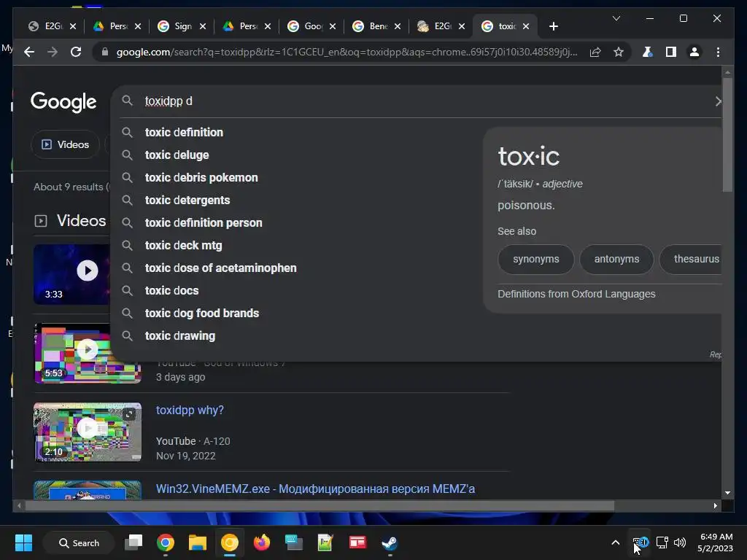Open File Explorer from the taskbar
The width and height of the screenshot is (747, 560).
click(x=197, y=542)
